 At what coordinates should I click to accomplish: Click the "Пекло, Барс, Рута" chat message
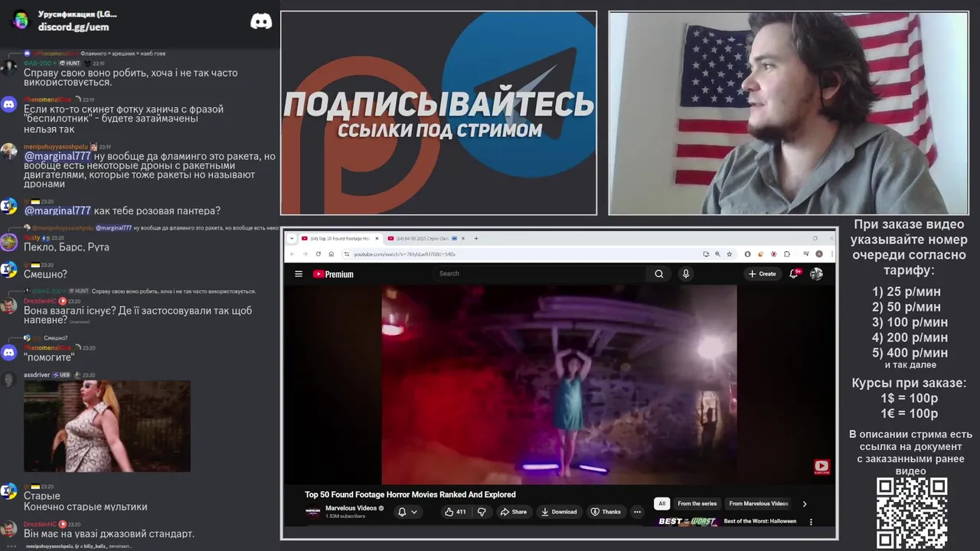tap(67, 247)
